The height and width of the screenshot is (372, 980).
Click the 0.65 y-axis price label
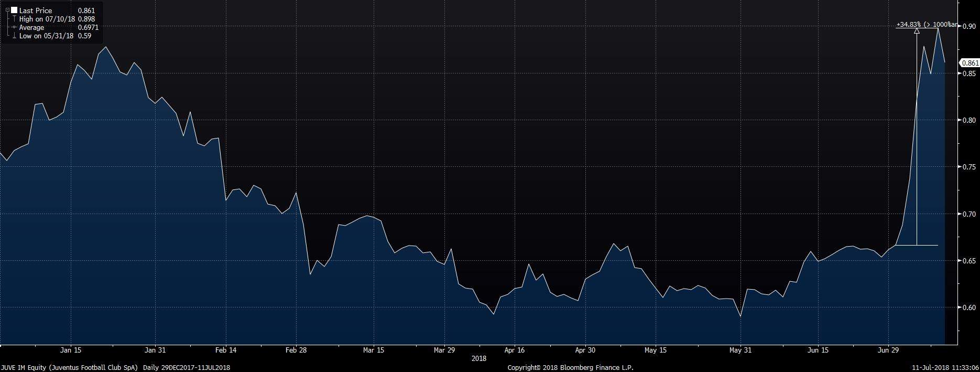(x=969, y=261)
